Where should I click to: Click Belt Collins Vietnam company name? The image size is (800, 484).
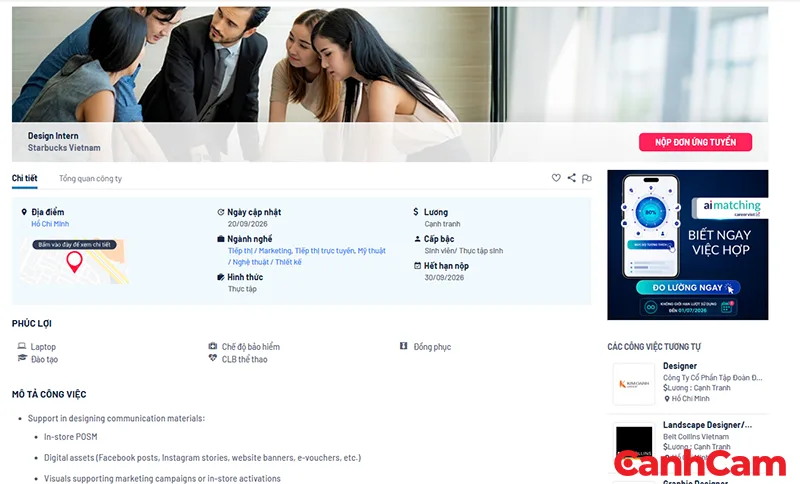point(695,437)
